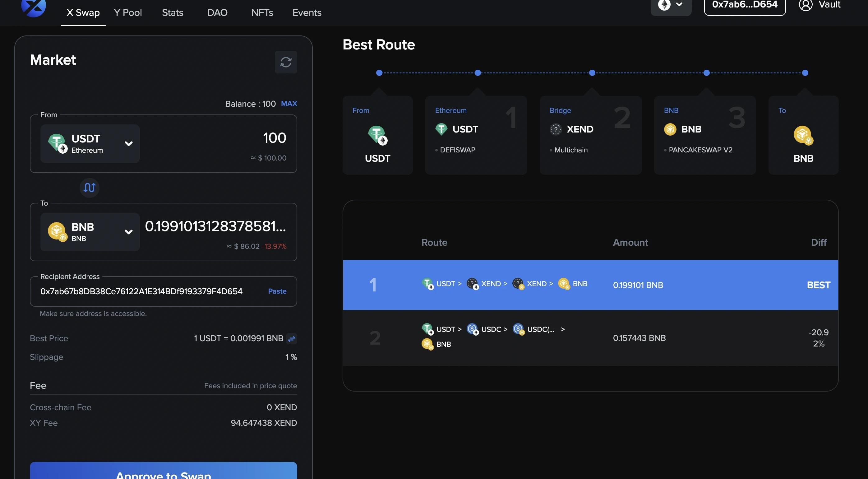Click MAX to use full balance
868x479 pixels.
pos(289,104)
